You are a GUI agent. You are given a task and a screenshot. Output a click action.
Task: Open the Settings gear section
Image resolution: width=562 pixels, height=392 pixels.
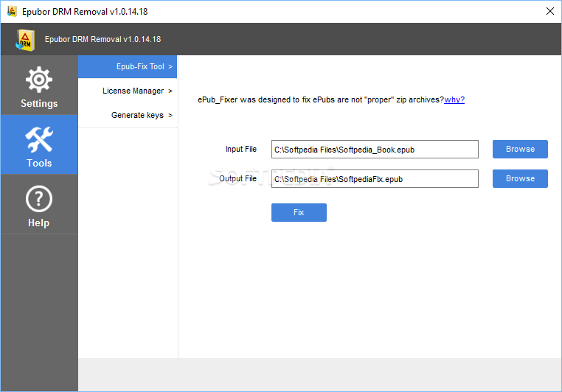tap(39, 85)
